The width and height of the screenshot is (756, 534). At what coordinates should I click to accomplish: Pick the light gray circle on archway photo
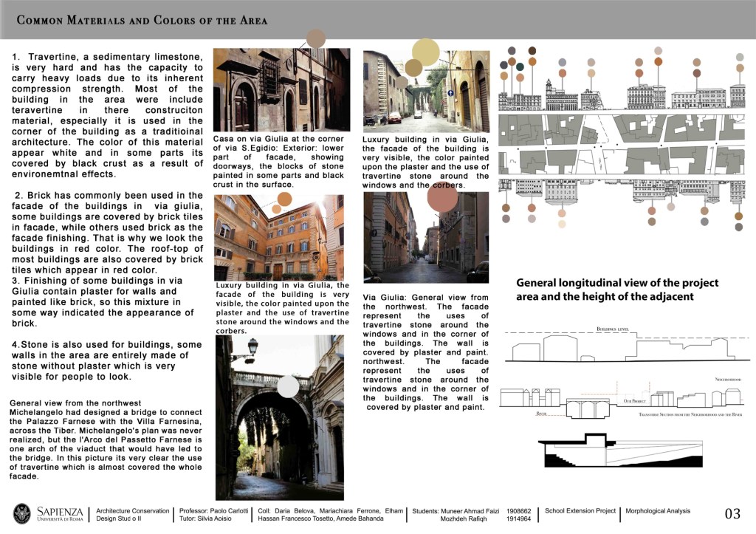[288, 386]
